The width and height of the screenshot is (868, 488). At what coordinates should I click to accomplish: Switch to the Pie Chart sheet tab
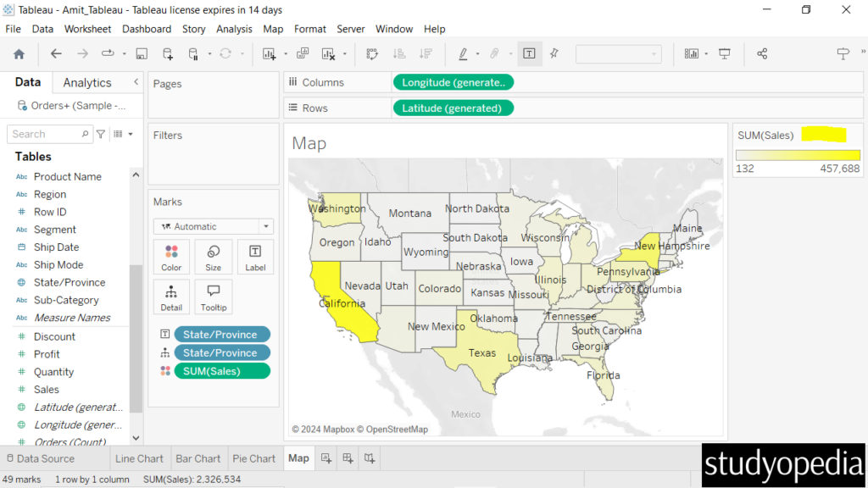click(x=253, y=458)
